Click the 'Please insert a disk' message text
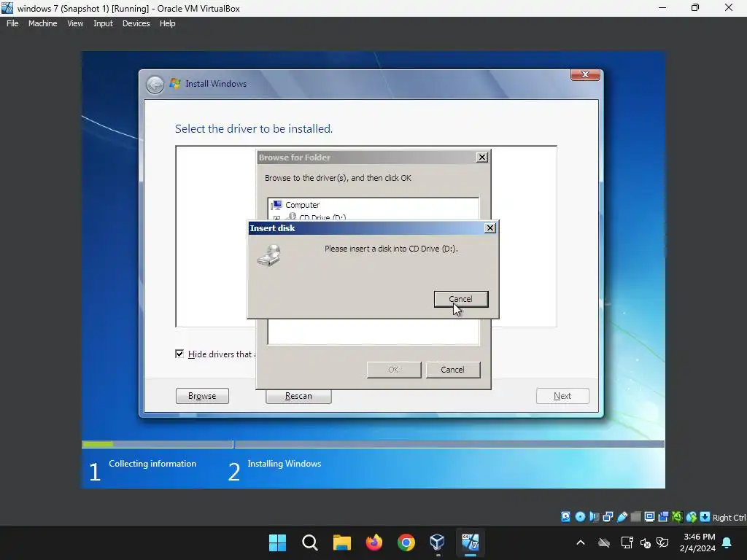 pyautogui.click(x=391, y=249)
